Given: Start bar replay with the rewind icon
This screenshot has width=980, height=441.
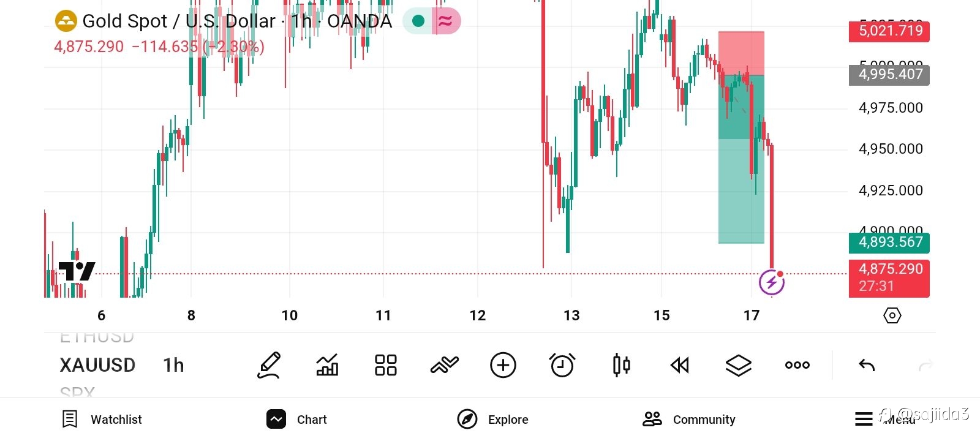Looking at the screenshot, I should (x=680, y=366).
